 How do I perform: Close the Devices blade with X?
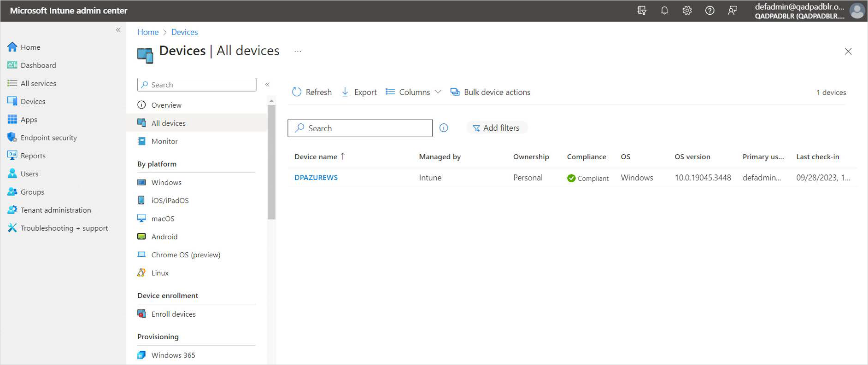point(848,51)
